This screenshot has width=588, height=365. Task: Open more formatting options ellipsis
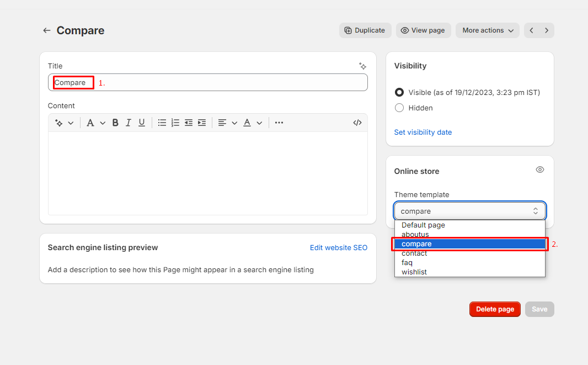click(279, 123)
